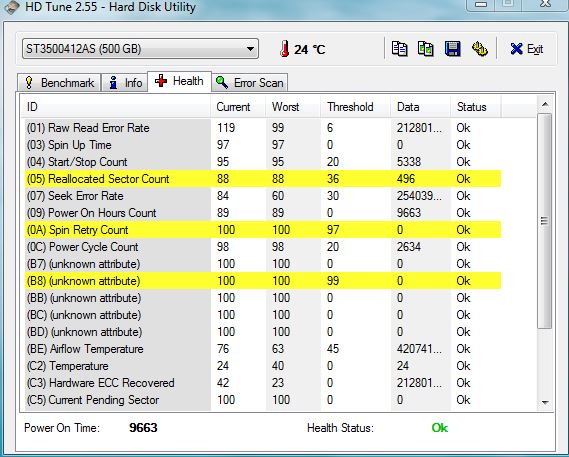Switch to the Info tab

(125, 83)
